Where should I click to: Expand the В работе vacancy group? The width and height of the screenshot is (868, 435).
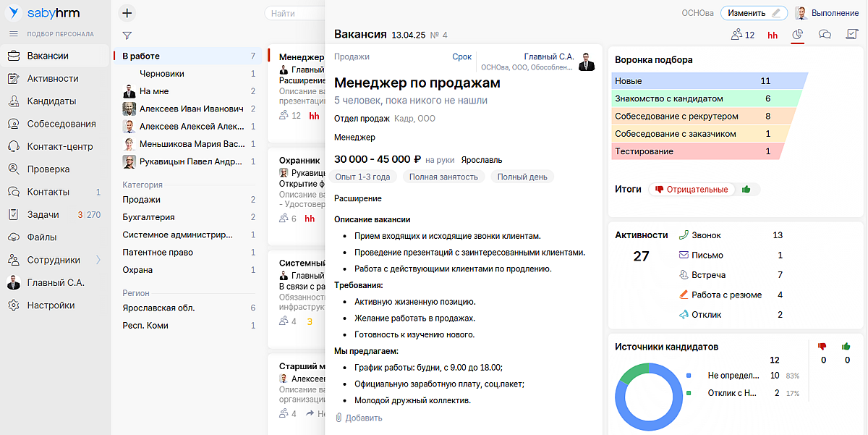coord(141,56)
